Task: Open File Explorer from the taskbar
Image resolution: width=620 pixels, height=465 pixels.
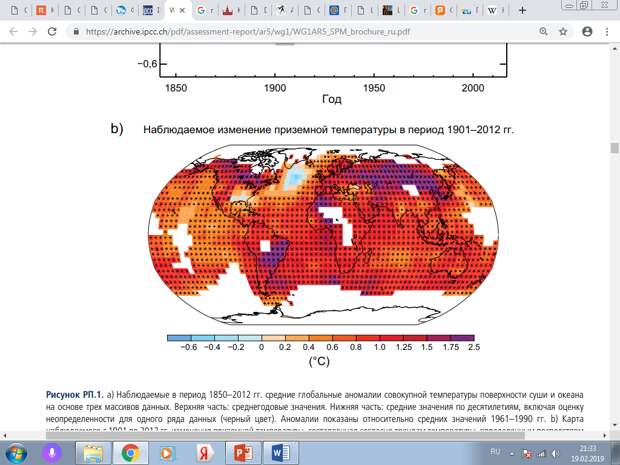Action: [93, 453]
